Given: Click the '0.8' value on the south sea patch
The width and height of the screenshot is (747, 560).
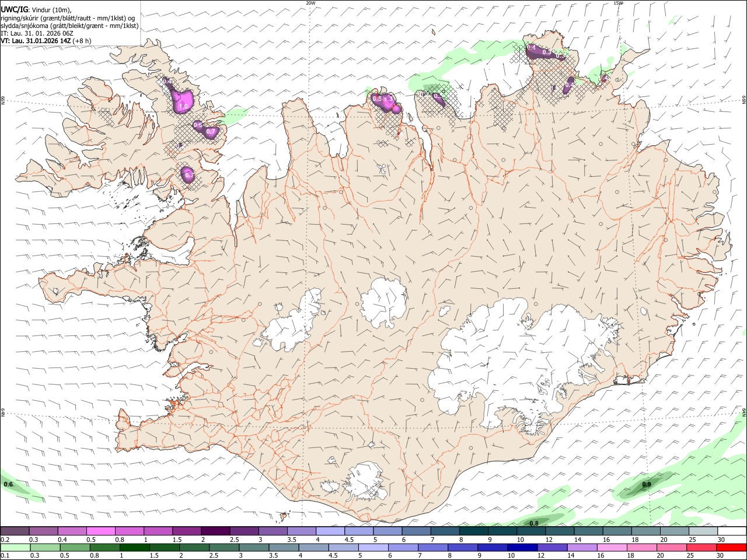Looking at the screenshot, I should 533,523.
